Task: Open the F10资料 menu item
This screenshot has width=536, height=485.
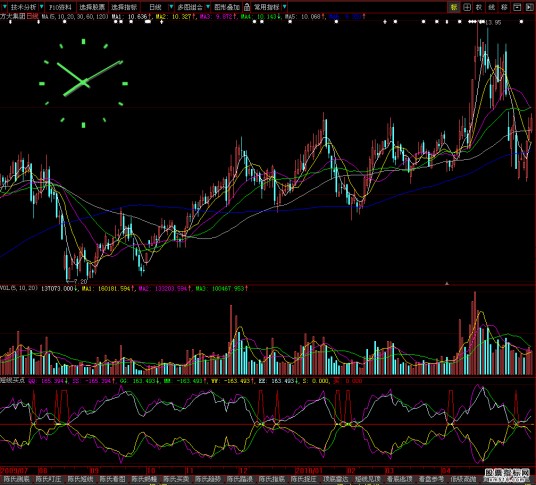Action: point(61,7)
